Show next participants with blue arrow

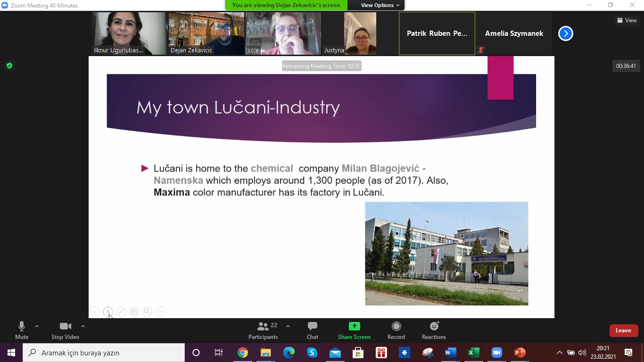click(x=565, y=33)
